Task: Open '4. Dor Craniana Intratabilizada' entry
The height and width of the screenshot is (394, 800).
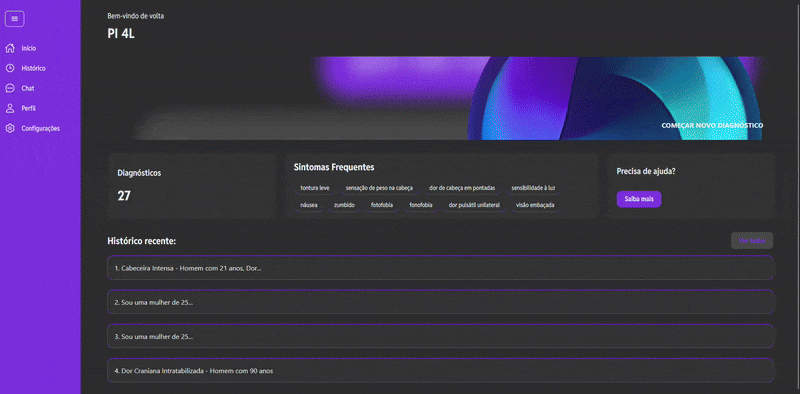Action: [x=440, y=371]
